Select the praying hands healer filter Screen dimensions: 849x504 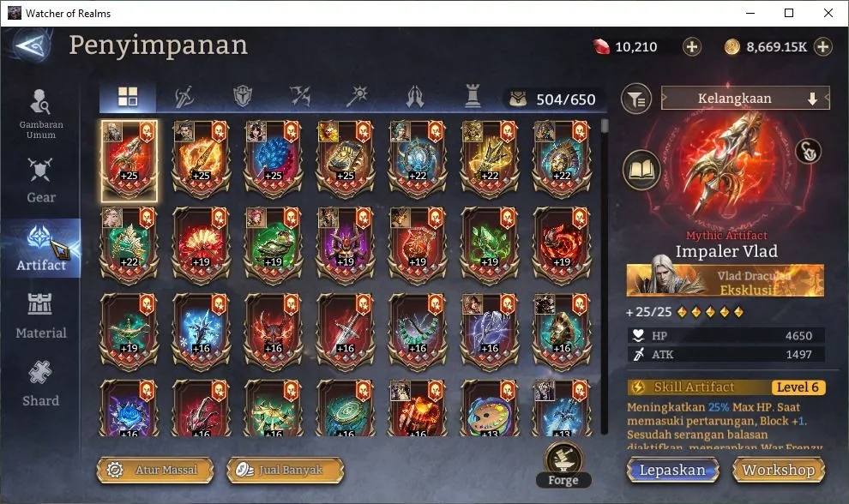[415, 97]
